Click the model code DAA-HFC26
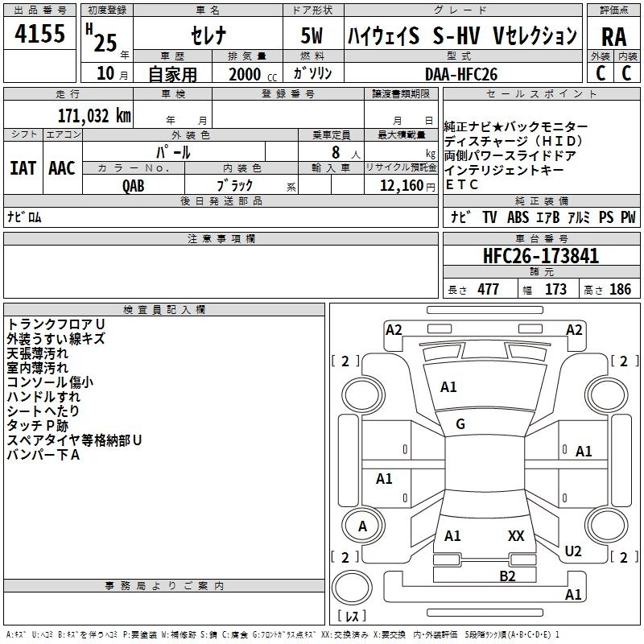The width and height of the screenshot is (644, 644). point(461,73)
